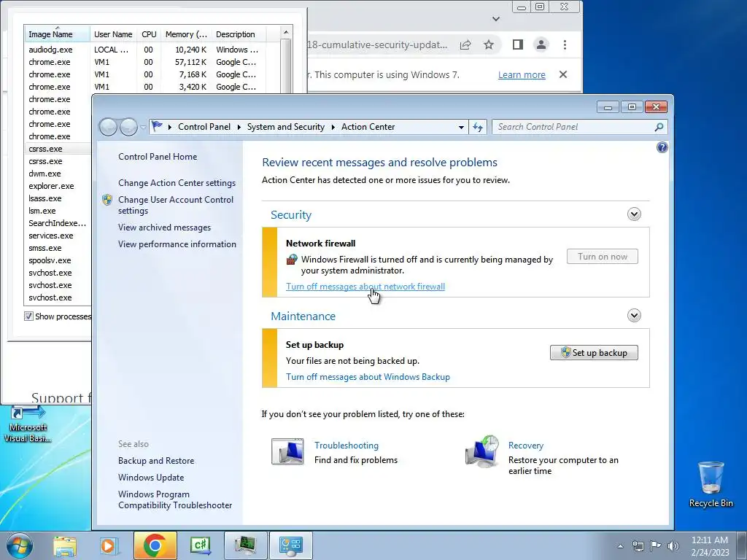Click the Task Manager scrollbar up arrow
This screenshot has height=560, width=747.
pyautogui.click(x=286, y=32)
